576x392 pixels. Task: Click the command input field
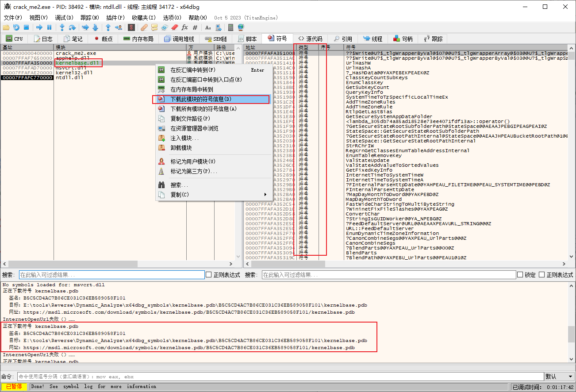coord(279,377)
